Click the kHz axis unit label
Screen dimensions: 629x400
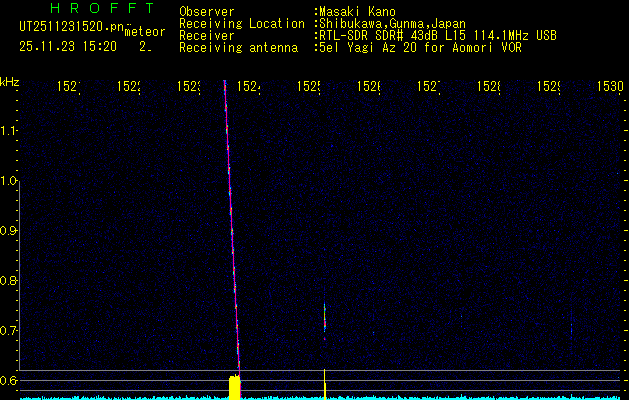click(x=10, y=81)
